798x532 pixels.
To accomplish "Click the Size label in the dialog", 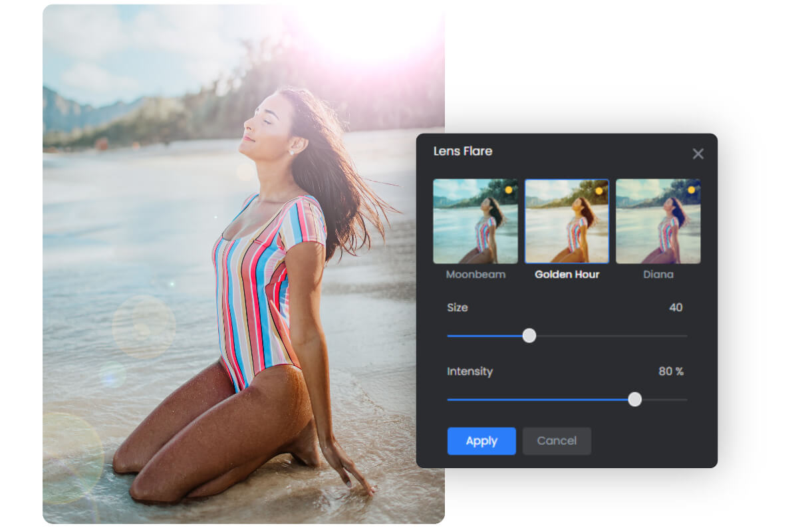I will pos(458,307).
